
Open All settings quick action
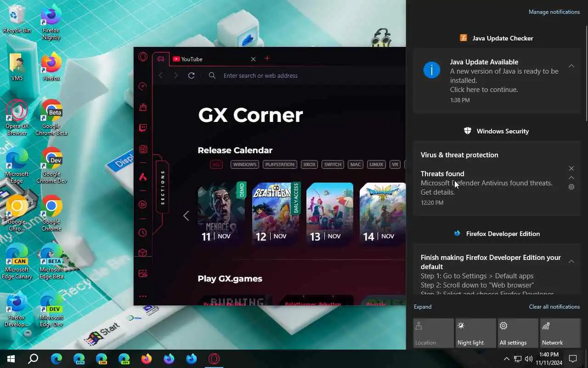coord(518,333)
